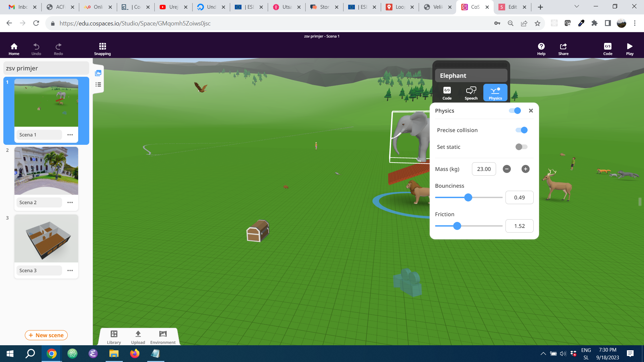Screen dimensions: 644x362
Task: Click the New scene button
Action: tap(46, 335)
